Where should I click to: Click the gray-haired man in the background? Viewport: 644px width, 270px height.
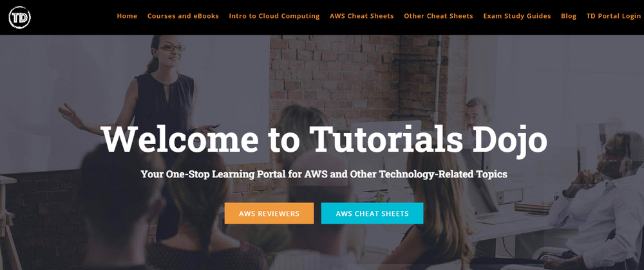tap(477, 117)
